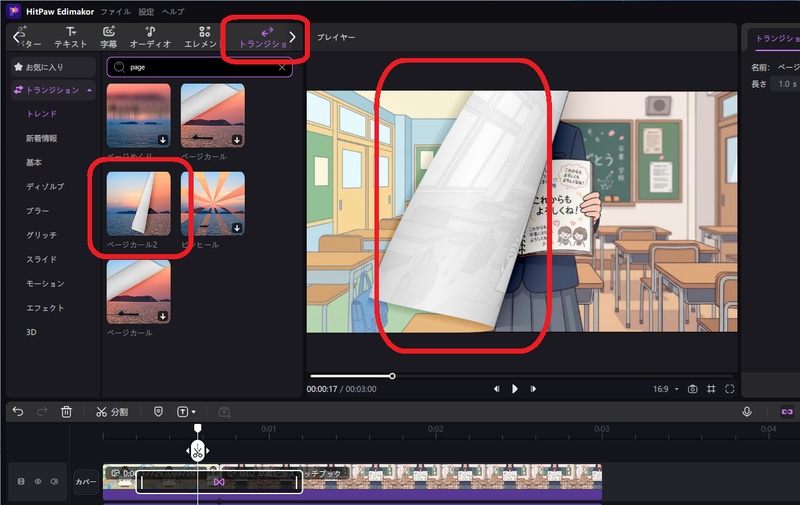Screen dimensions: 800x505
Task: Click the プレイヤー player panel label
Action: pos(336,37)
